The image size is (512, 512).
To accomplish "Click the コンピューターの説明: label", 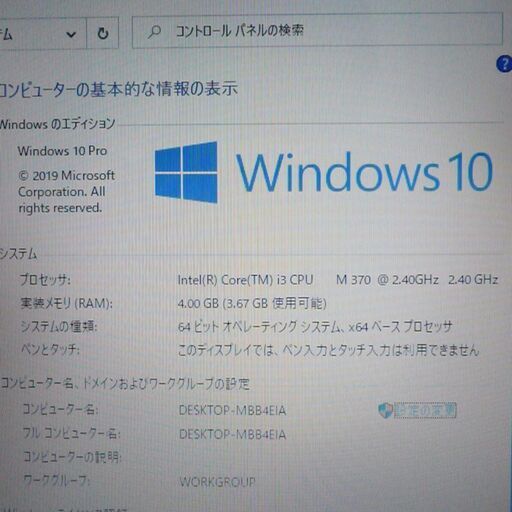I will 72,457.
